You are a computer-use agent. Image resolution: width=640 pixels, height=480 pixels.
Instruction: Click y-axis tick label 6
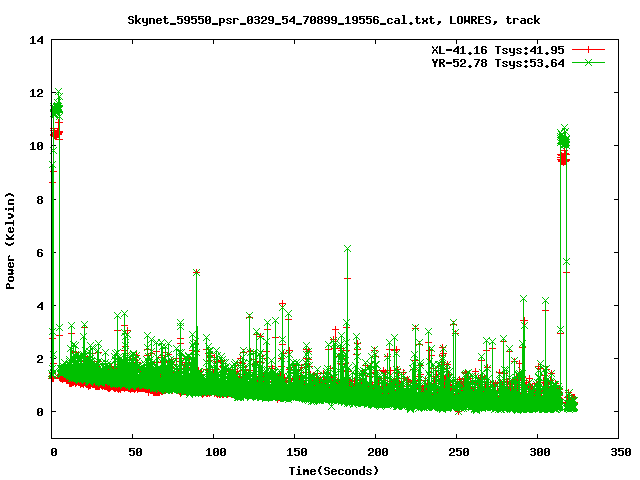[x=40, y=253]
